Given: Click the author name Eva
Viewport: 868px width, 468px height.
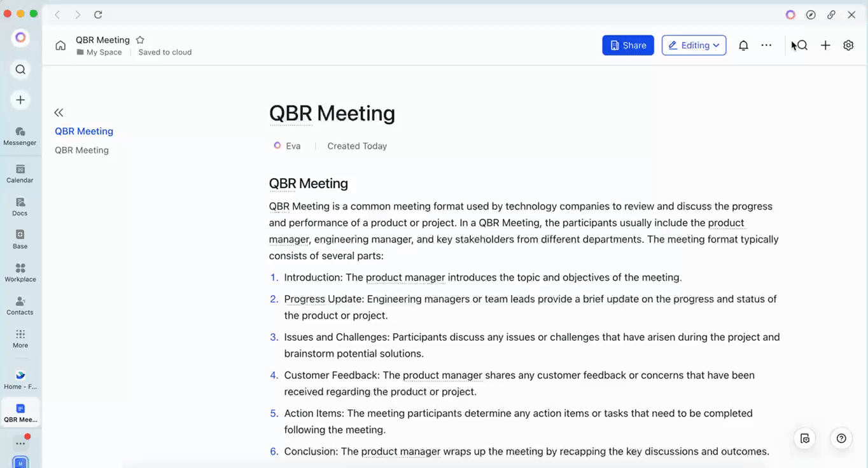Looking at the screenshot, I should pos(293,146).
